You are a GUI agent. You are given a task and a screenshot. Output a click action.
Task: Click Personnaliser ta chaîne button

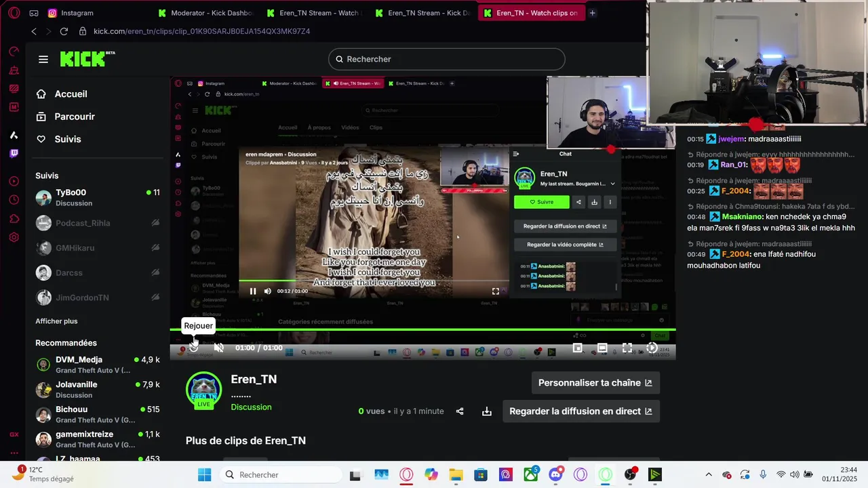(595, 383)
